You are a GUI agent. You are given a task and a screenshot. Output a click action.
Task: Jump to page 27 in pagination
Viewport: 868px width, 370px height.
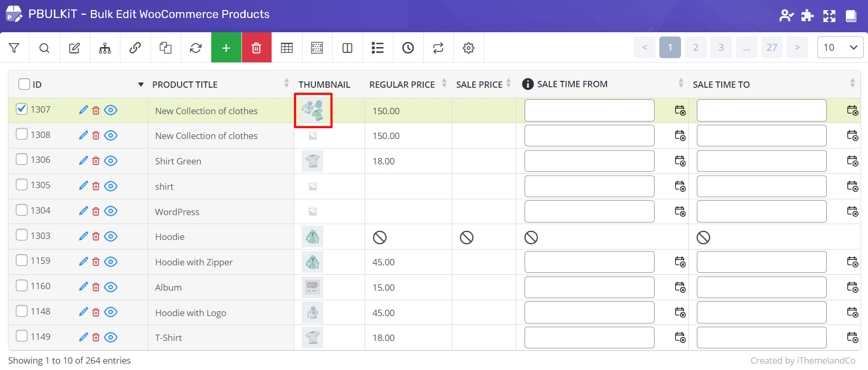pos(771,48)
